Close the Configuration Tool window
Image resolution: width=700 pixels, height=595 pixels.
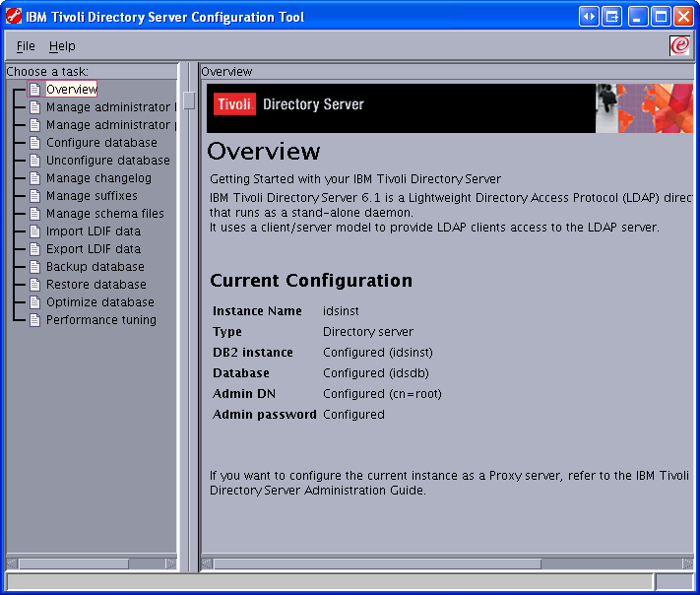click(683, 17)
